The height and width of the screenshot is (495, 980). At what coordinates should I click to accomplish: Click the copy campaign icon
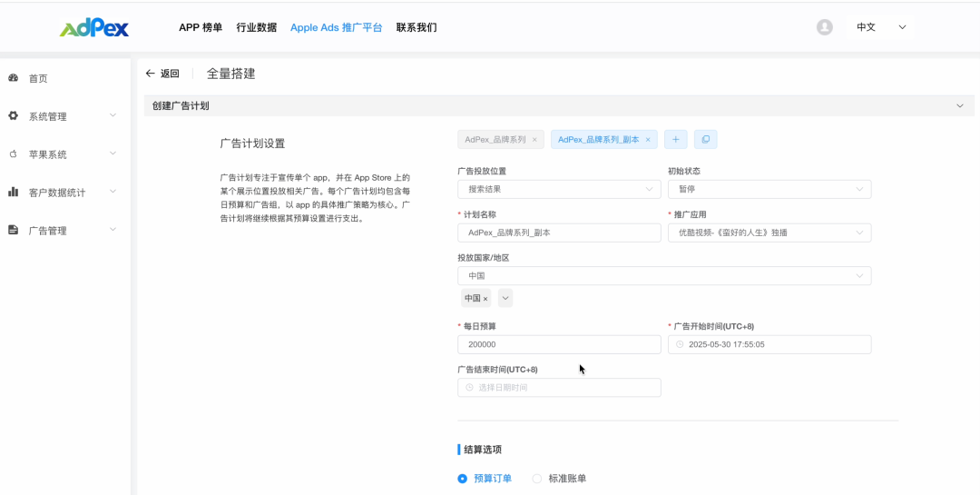tap(705, 139)
